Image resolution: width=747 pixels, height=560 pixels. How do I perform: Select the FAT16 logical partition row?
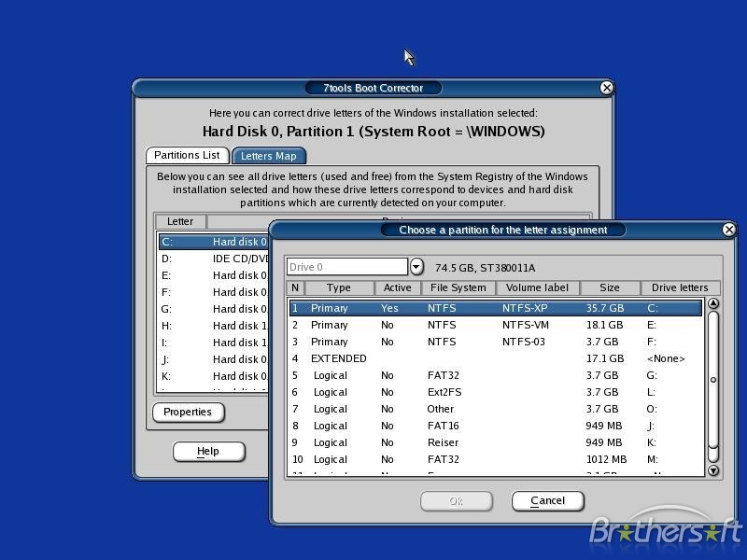click(496, 426)
